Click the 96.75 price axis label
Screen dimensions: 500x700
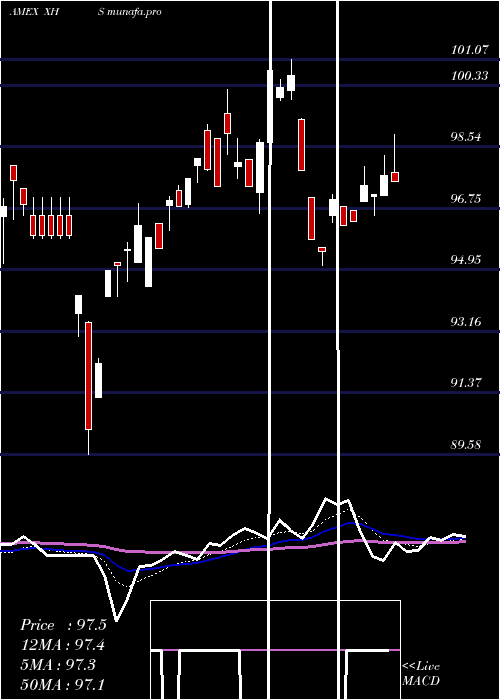tap(466, 199)
